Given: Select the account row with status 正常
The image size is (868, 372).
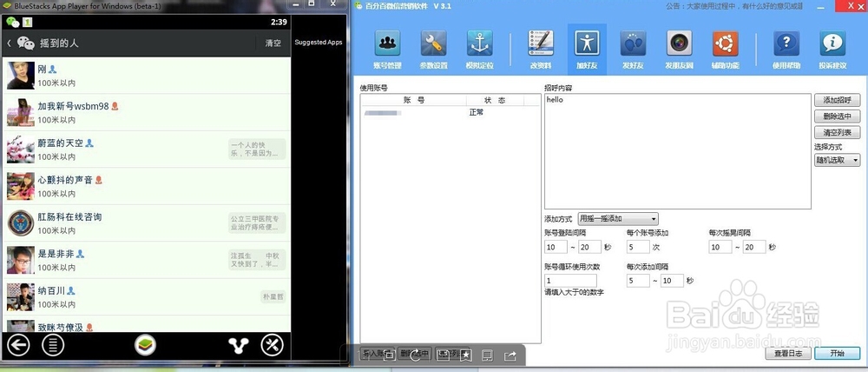Looking at the screenshot, I should (450, 112).
